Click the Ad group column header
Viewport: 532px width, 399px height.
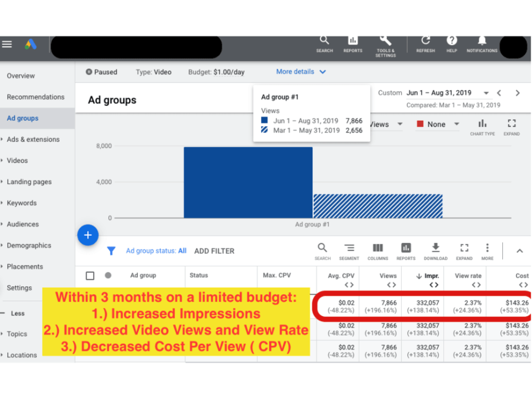click(143, 275)
